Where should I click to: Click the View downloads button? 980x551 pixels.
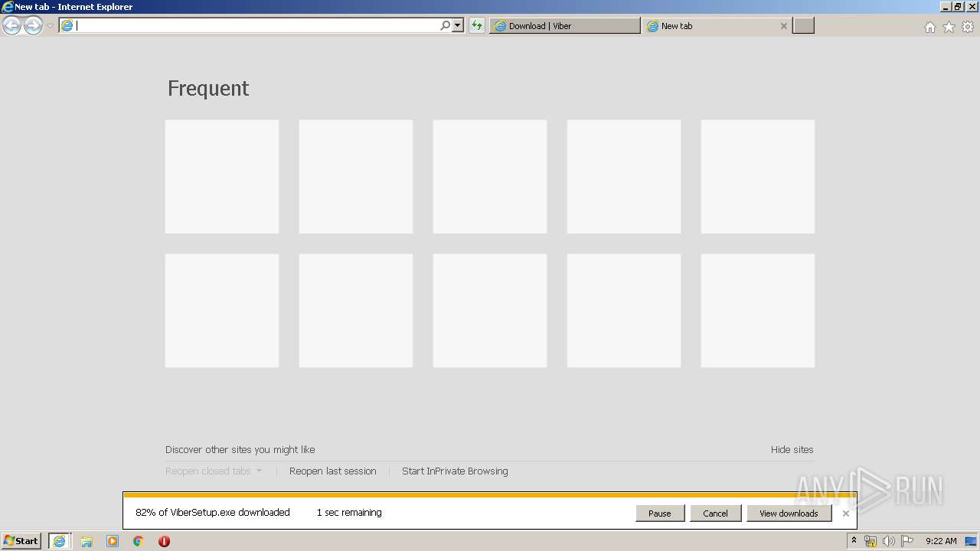point(789,514)
